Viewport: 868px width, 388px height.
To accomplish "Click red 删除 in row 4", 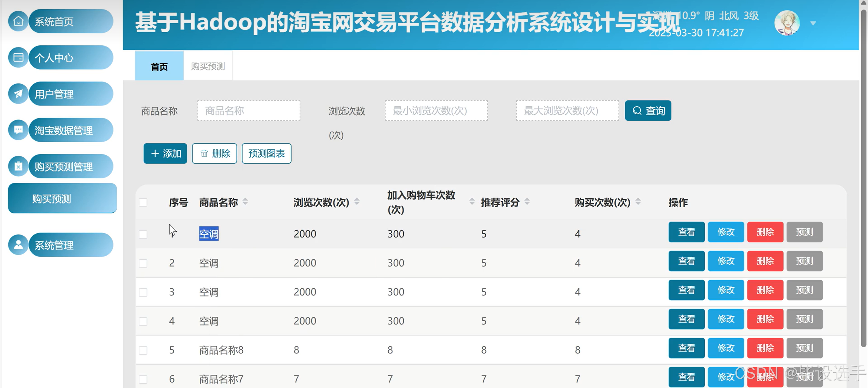I will (x=765, y=319).
